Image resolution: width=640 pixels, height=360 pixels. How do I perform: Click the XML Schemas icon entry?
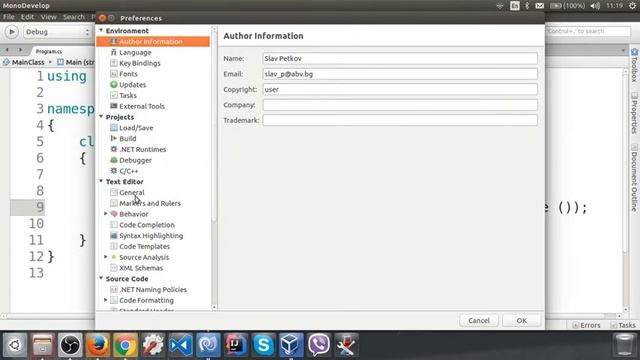point(113,268)
